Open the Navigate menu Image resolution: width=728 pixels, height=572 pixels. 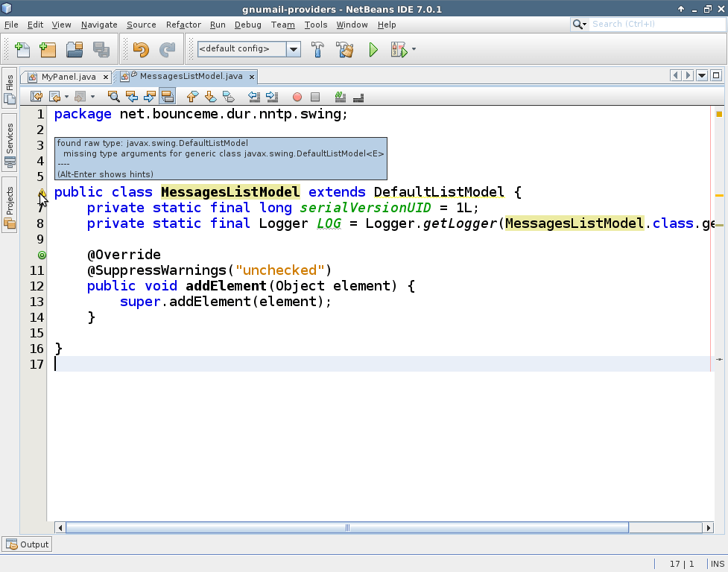[99, 25]
